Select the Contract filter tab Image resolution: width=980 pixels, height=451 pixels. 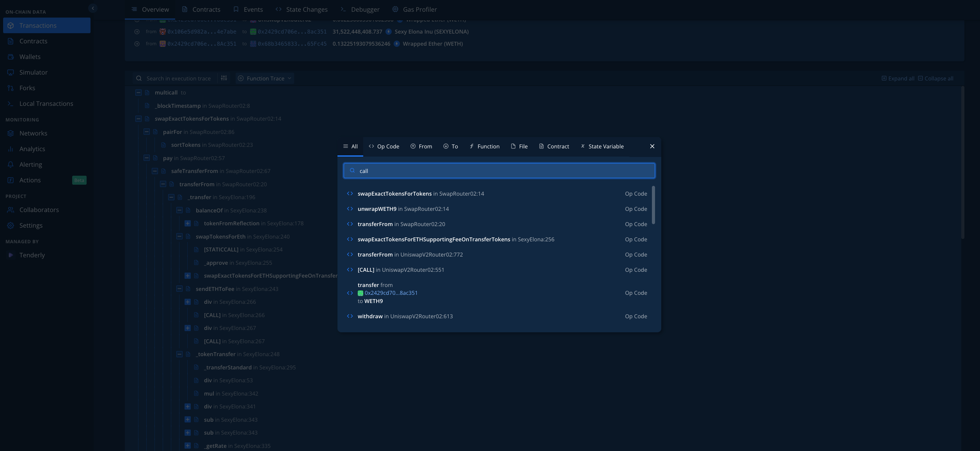pos(554,146)
